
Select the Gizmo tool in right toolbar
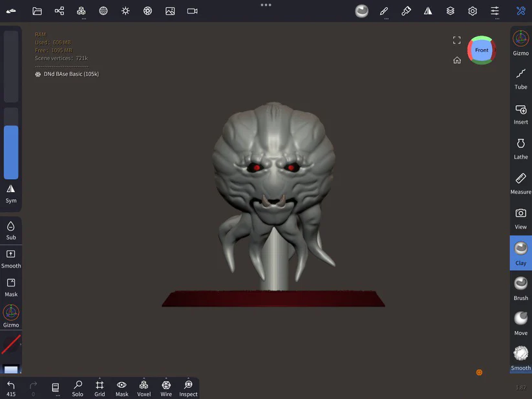click(x=521, y=43)
